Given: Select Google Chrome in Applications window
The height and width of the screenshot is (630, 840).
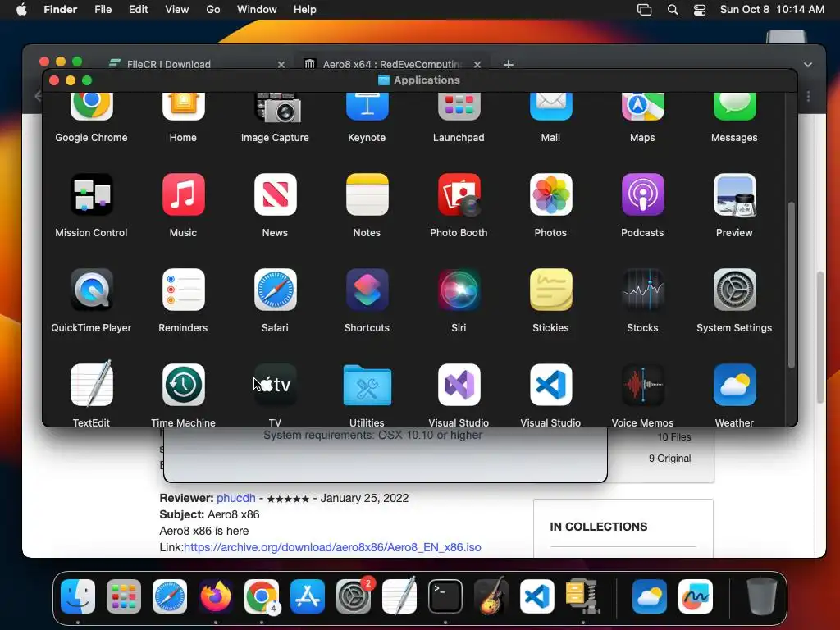Looking at the screenshot, I should 92,107.
